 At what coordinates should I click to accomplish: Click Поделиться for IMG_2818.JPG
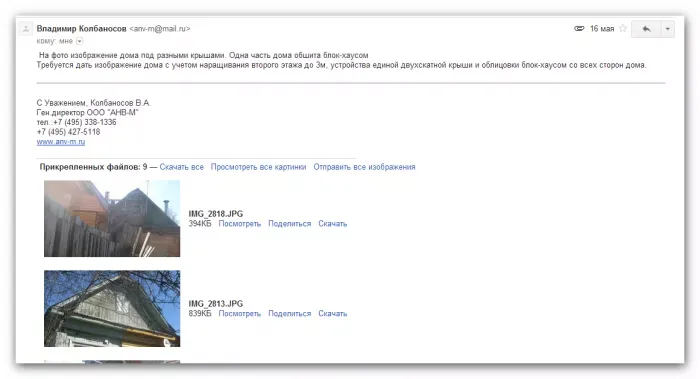[289, 224]
